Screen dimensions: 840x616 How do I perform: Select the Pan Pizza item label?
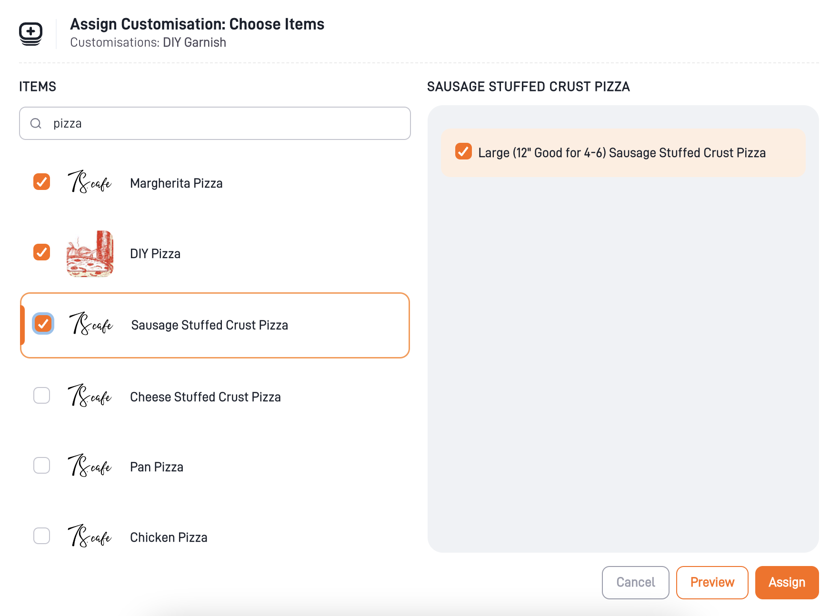157,467
